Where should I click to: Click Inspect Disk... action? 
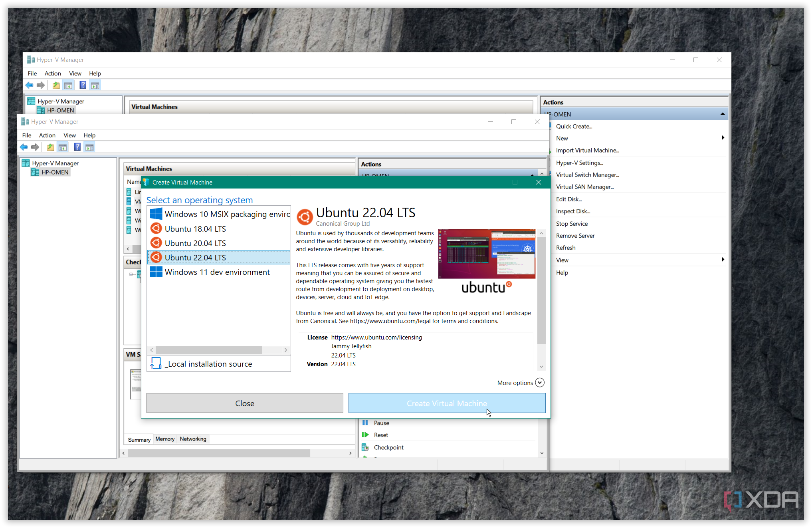point(573,211)
